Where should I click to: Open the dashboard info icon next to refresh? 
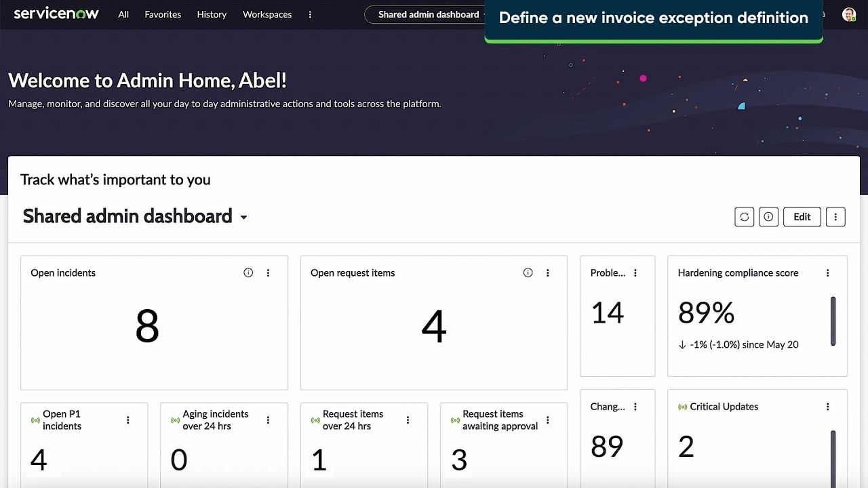[x=768, y=217]
